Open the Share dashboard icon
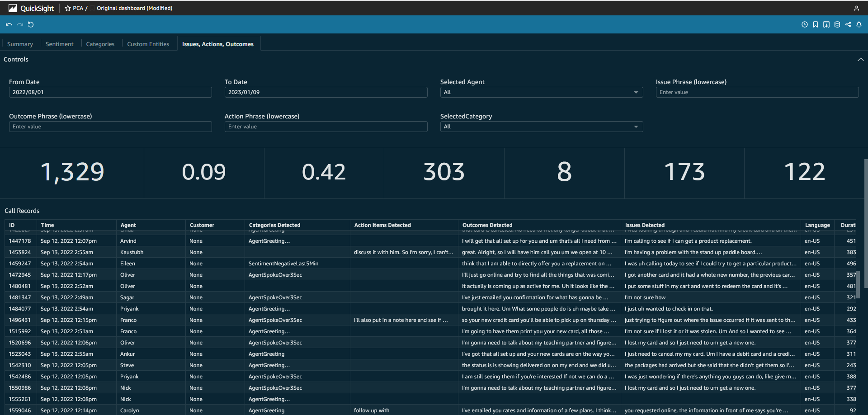 848,24
